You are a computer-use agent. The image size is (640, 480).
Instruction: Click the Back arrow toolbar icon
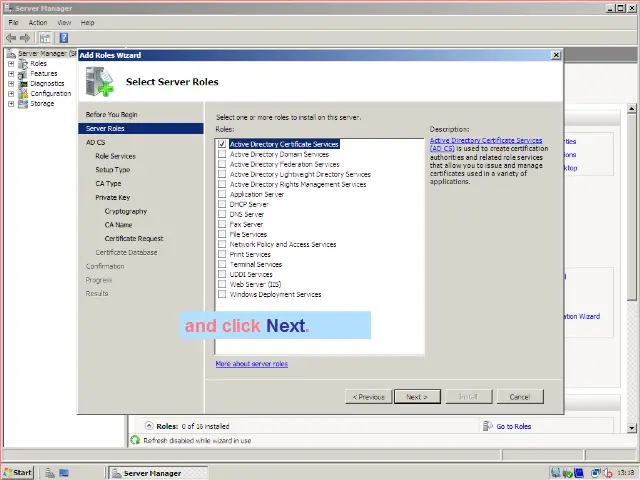tap(11, 38)
